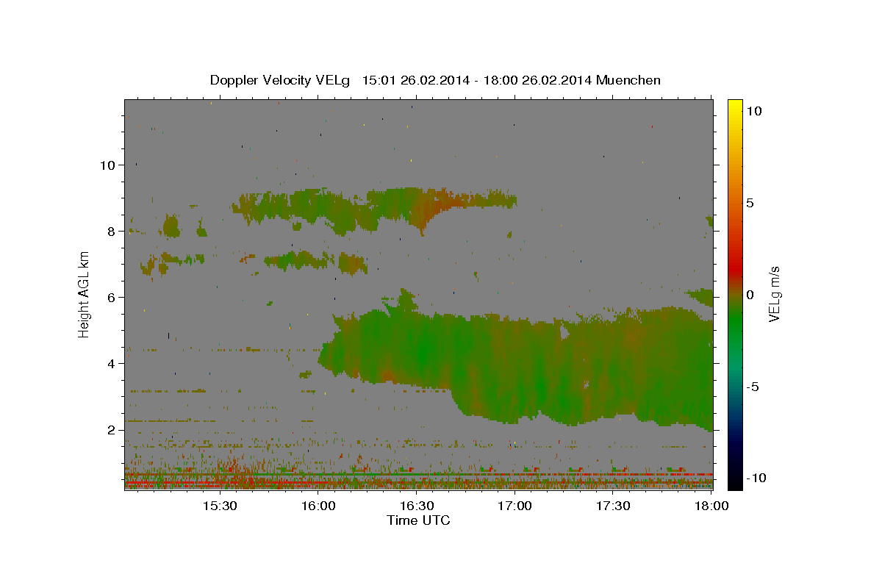Image resolution: width=882 pixels, height=588 pixels.
Task: Click the colorbar value 5 label
Action: click(x=750, y=202)
